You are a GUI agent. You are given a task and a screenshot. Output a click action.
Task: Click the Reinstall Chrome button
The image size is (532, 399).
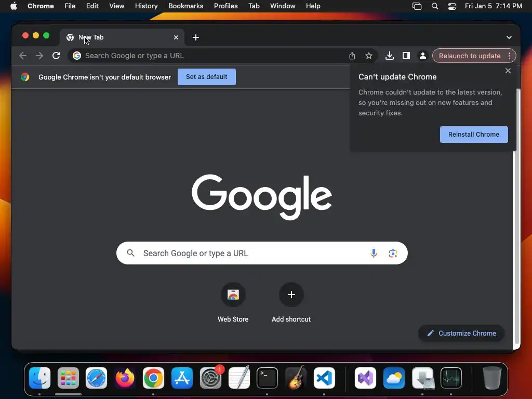point(474,135)
